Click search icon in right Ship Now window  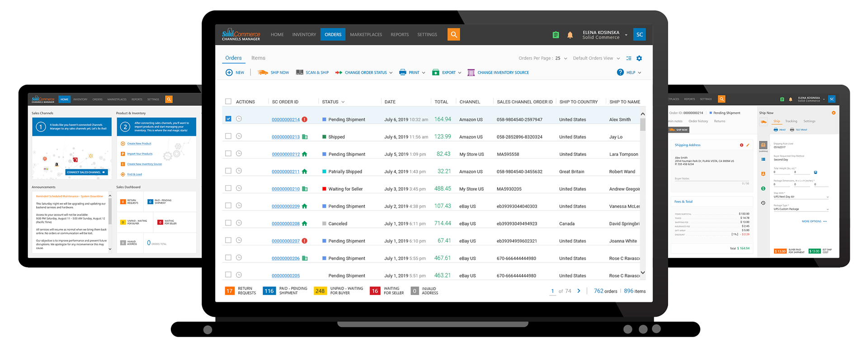[x=722, y=99]
